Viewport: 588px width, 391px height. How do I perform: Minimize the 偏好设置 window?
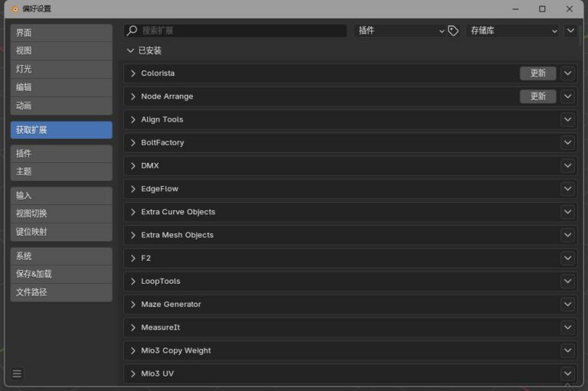(515, 9)
